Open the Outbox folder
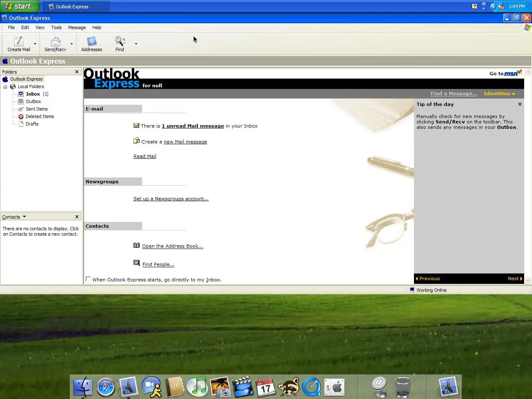Viewport: 532px width, 399px height. [x=33, y=101]
